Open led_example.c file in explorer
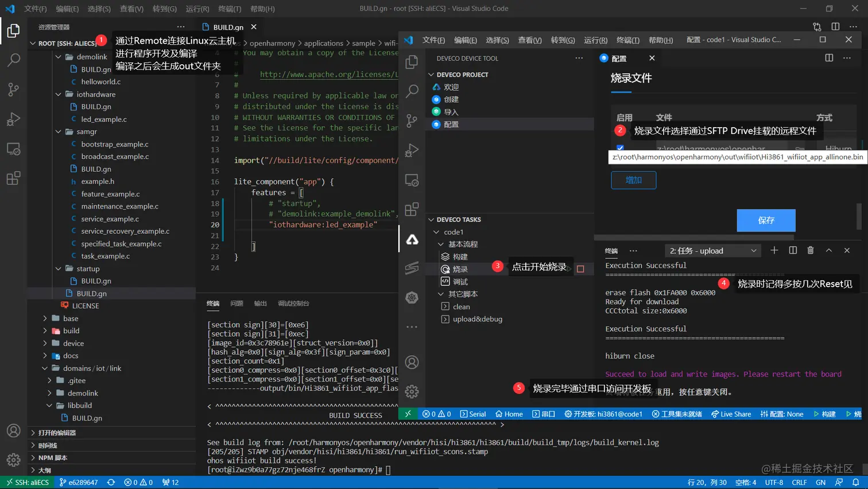The image size is (868, 489). click(x=104, y=119)
